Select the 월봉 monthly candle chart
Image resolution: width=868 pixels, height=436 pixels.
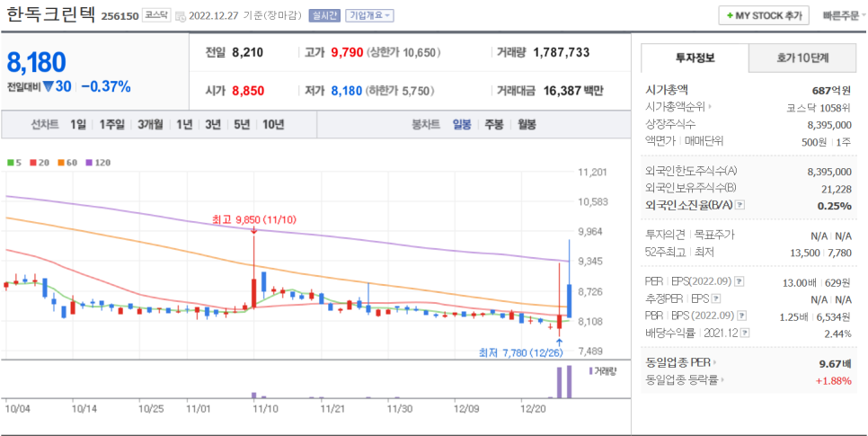527,125
